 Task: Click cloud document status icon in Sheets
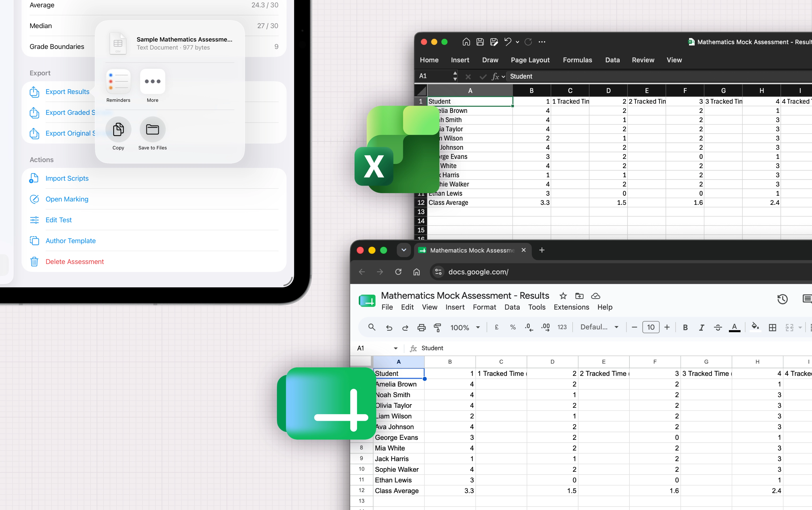click(x=596, y=296)
